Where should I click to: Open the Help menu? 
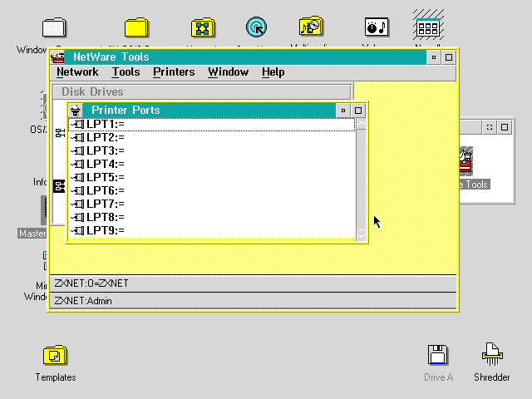click(x=273, y=72)
